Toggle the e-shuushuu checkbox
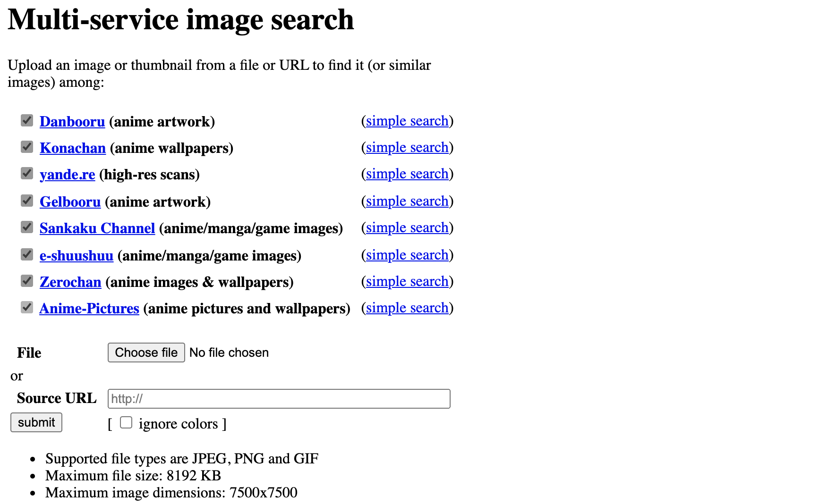819x504 pixels. (27, 255)
